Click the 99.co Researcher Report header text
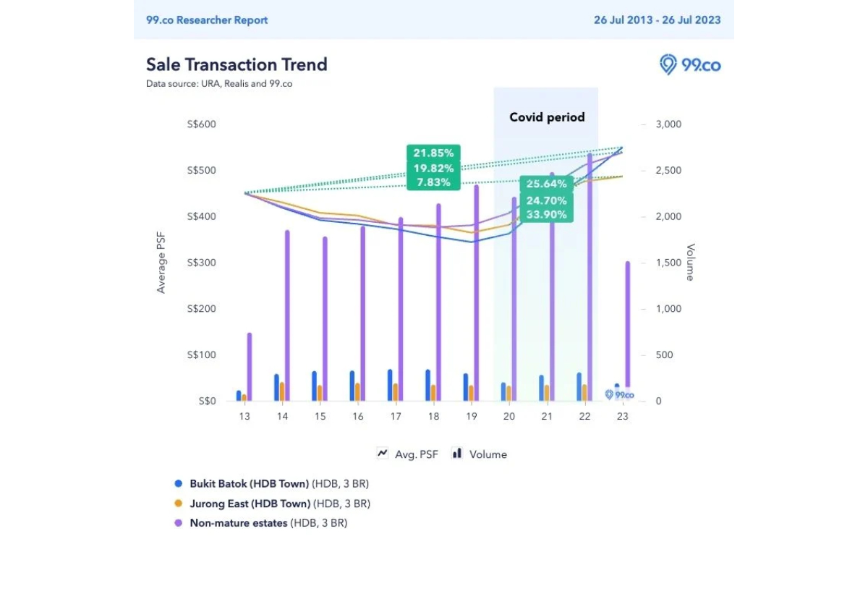 [207, 20]
